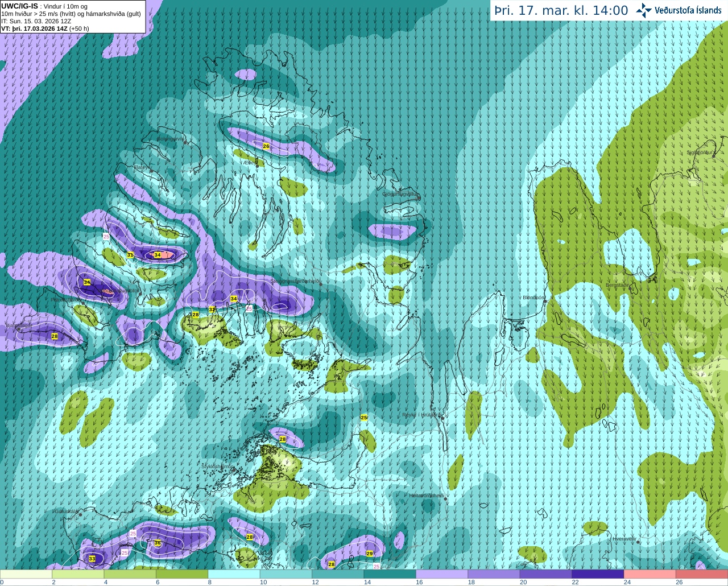Click the Steingrímsfjarðarheiði station label
Viewport: 728px width, 586px height.
pyautogui.click(x=295, y=281)
